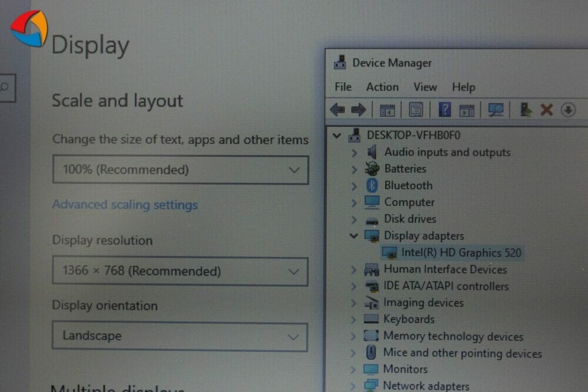Expand the Memory technology devices node arrow
Viewport: 588px width, 392px height.
click(x=353, y=336)
